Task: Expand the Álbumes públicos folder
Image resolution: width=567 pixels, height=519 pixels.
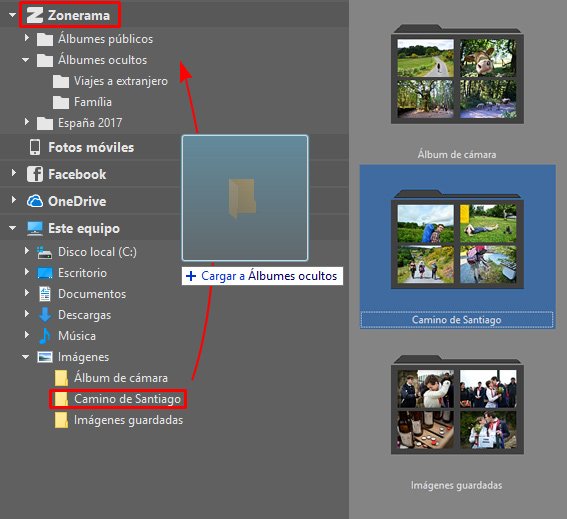Action: coord(26,38)
